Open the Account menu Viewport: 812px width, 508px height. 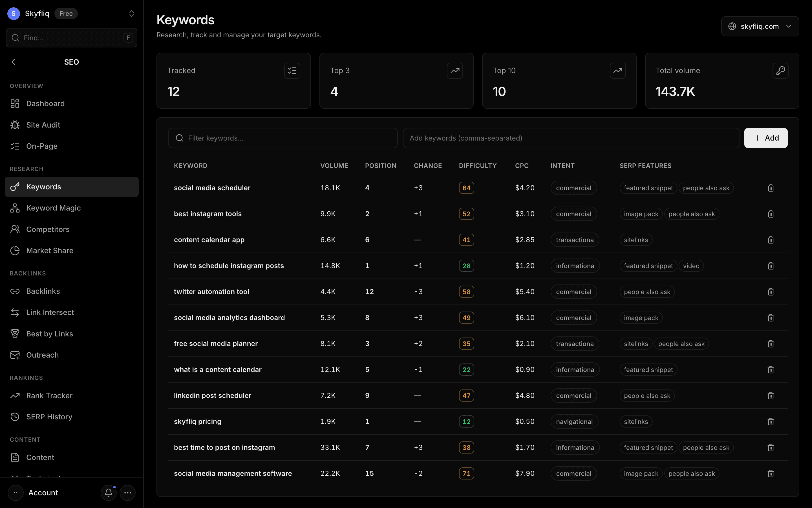pyautogui.click(x=43, y=492)
